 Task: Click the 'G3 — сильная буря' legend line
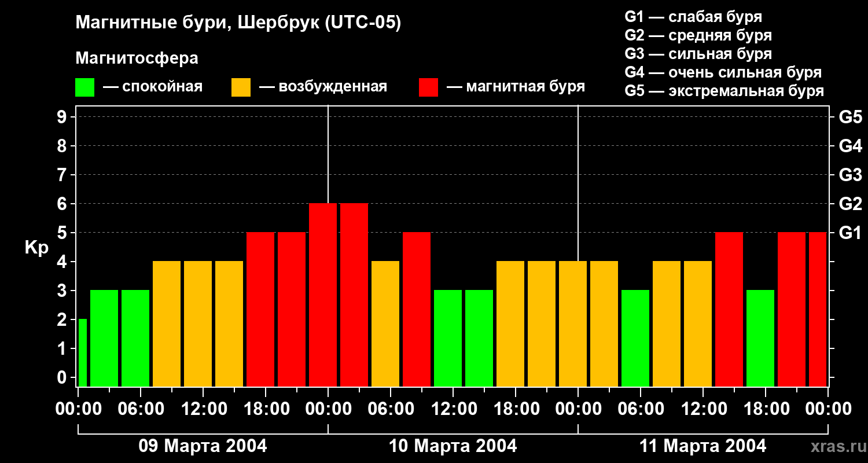(x=698, y=54)
